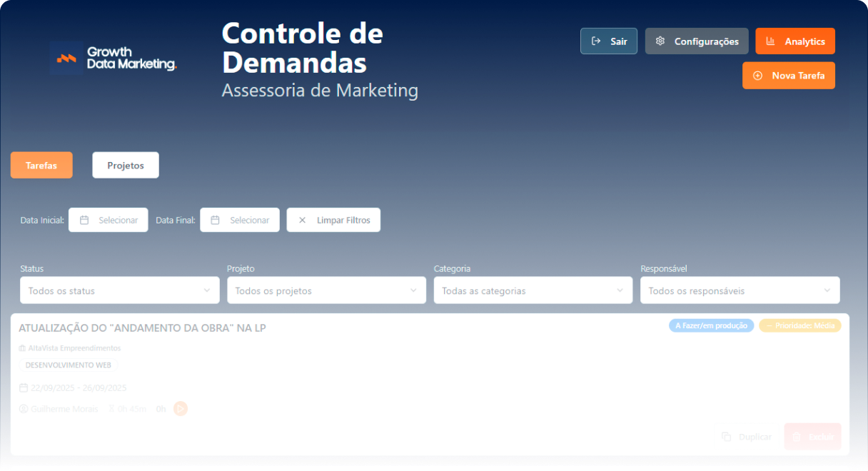Expand the Projeto dropdown

pyautogui.click(x=326, y=290)
